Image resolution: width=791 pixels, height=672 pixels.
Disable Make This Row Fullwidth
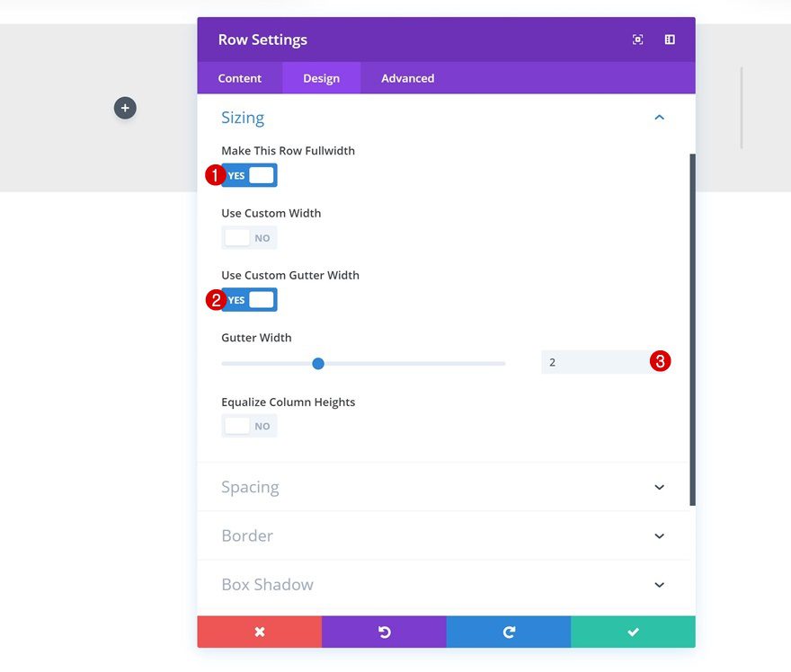coord(249,175)
